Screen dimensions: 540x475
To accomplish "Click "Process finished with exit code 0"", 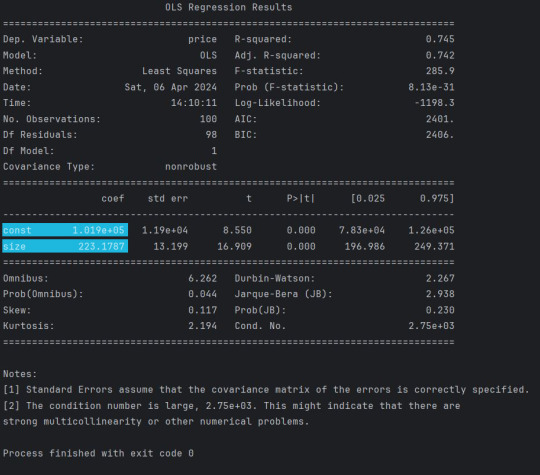I will tap(98, 453).
